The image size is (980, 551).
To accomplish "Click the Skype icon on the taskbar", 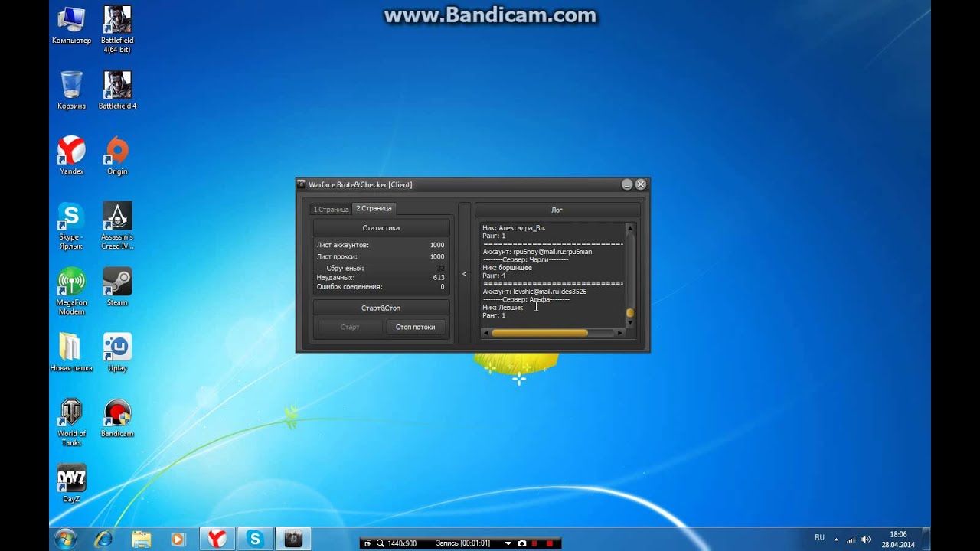I will click(x=255, y=539).
